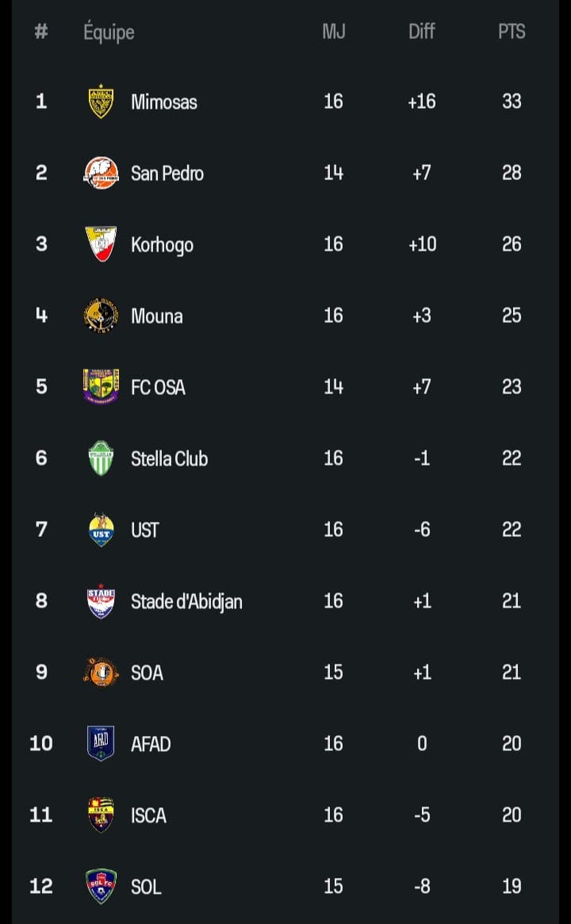The height and width of the screenshot is (924, 571).
Task: Tap the San Pedro team logo
Action: pos(101,173)
